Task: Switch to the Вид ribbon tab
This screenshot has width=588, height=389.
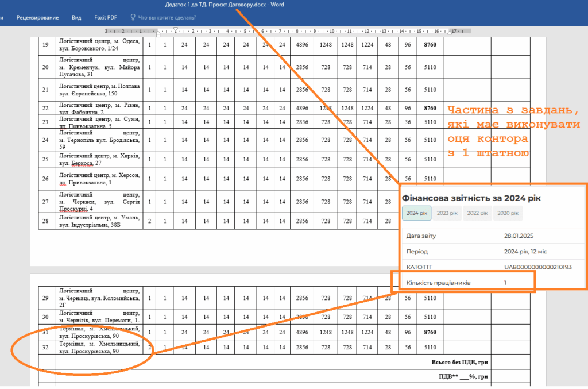Action: pos(76,17)
